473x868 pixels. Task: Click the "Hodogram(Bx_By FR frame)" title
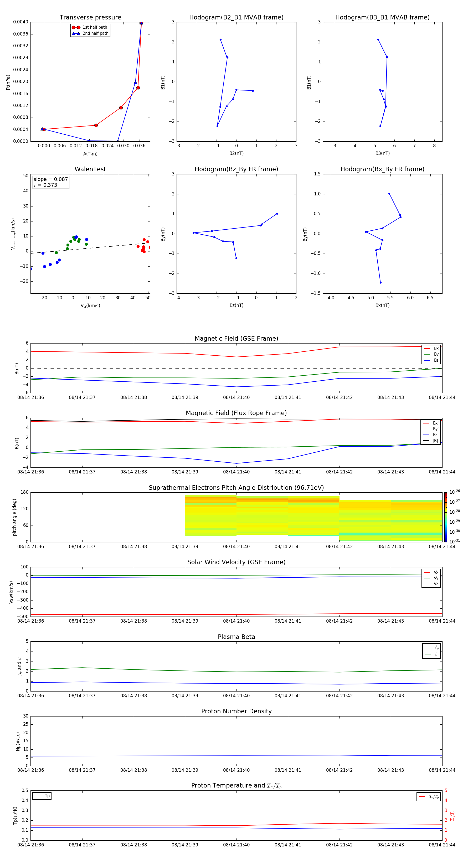tap(382, 169)
